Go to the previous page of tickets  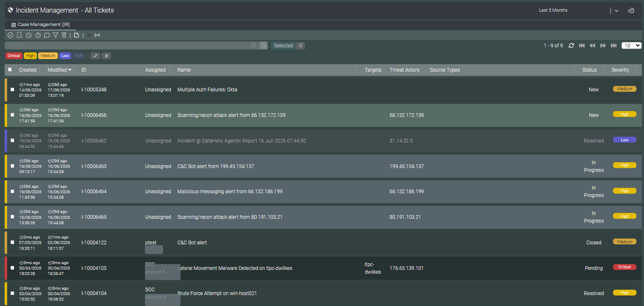click(592, 46)
